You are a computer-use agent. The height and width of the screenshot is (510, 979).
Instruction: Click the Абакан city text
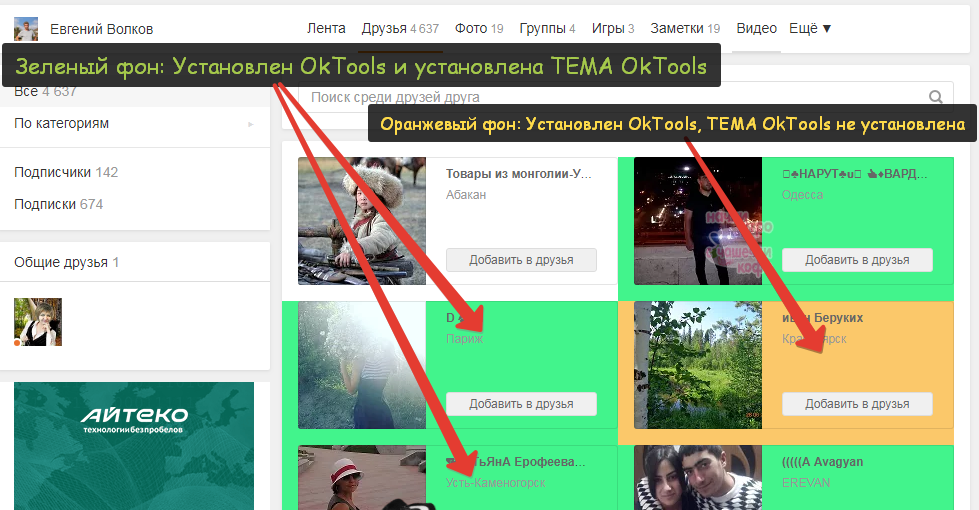(466, 195)
